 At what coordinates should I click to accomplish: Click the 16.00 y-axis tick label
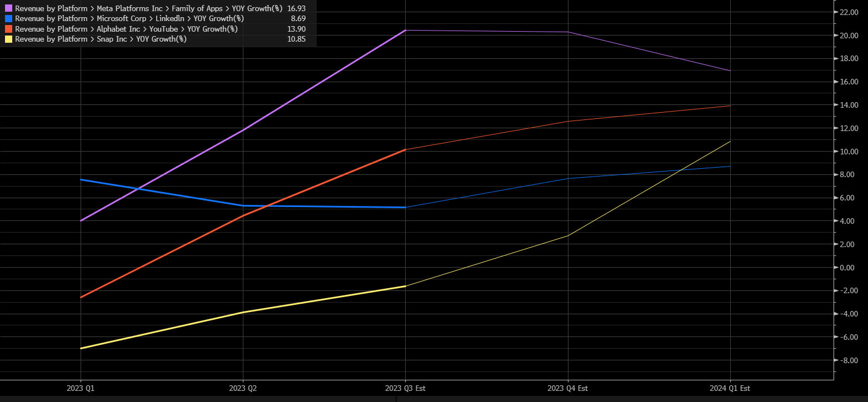point(849,82)
